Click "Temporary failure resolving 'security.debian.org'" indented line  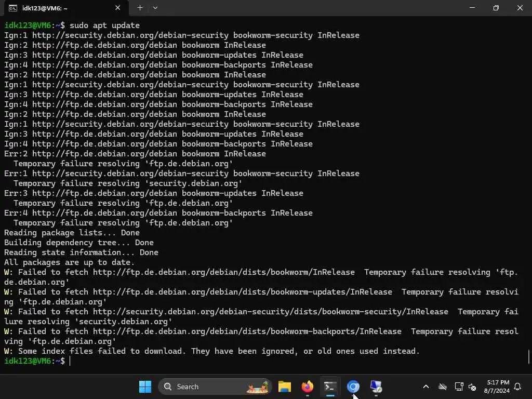click(x=128, y=183)
